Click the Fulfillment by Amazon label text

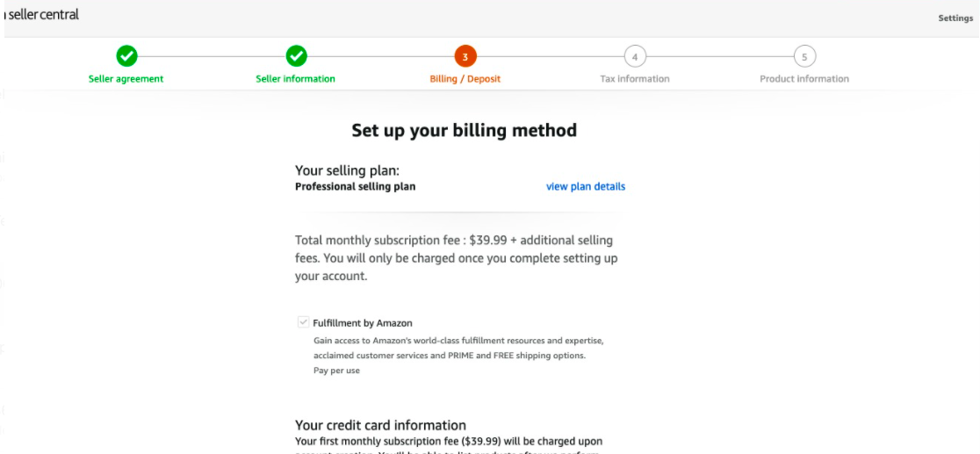coord(363,323)
